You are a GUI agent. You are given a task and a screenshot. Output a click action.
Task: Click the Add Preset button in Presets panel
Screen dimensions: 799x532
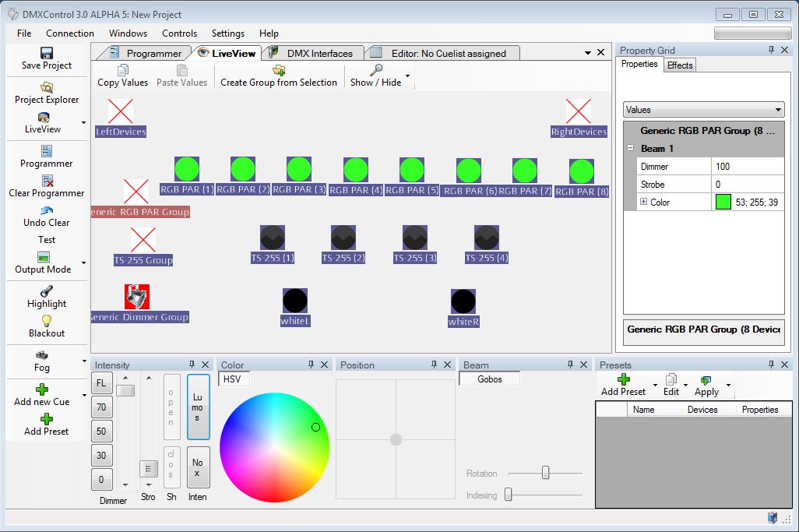pyautogui.click(x=623, y=385)
